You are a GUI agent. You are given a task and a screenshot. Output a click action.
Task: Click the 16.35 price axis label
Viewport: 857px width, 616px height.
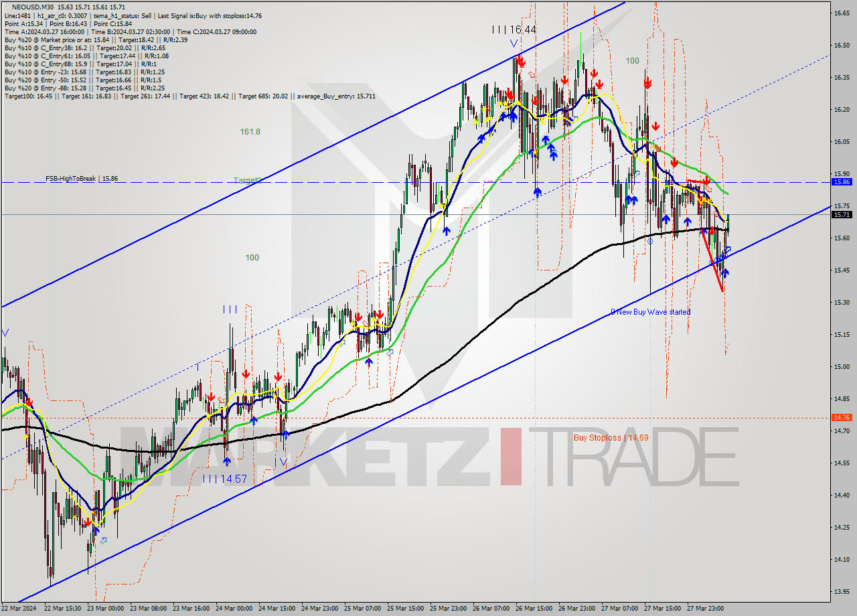(842, 77)
